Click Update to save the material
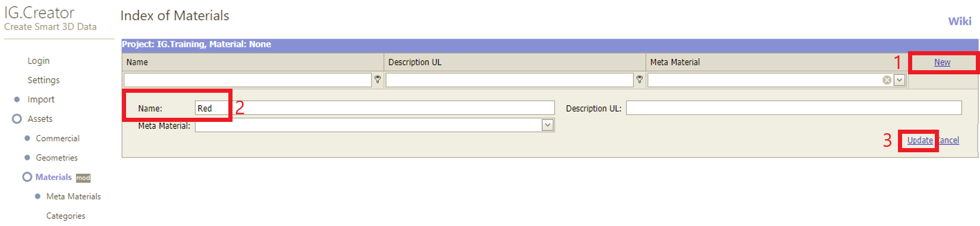Image resolution: width=980 pixels, height=226 pixels. [x=920, y=140]
